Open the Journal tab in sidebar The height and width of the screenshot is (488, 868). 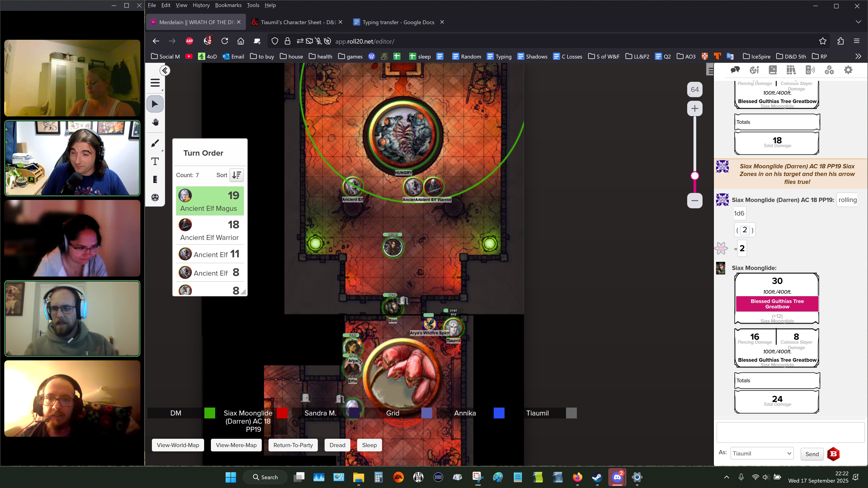[x=773, y=70]
